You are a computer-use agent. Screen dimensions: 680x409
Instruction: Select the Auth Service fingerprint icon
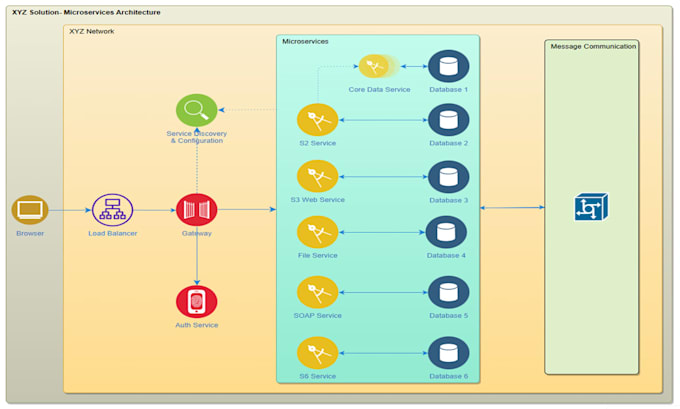196,301
